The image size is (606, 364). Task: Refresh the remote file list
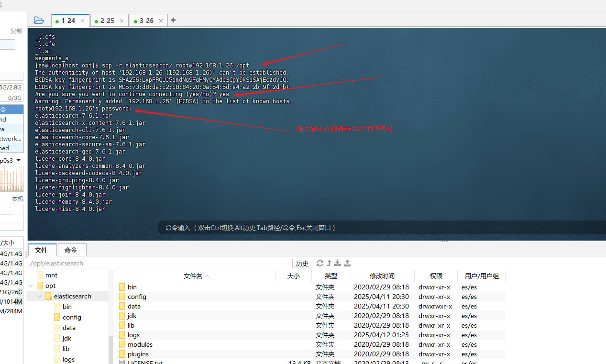pyautogui.click(x=320, y=263)
